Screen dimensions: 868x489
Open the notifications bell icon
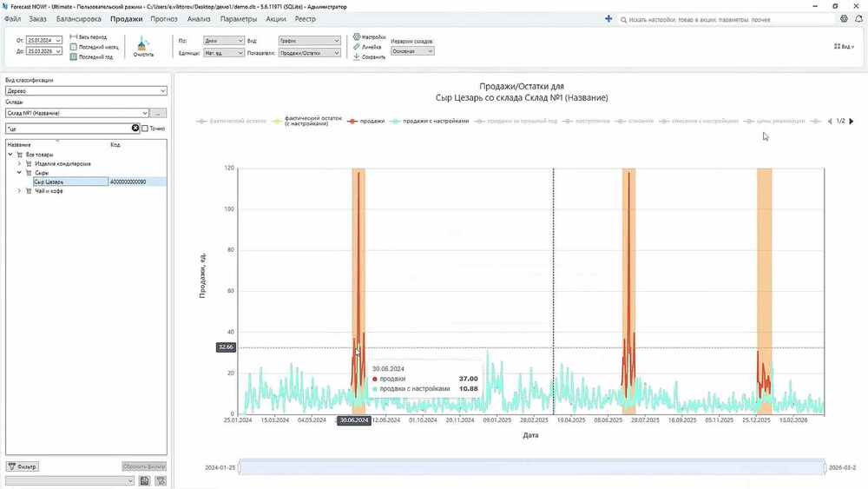[858, 19]
